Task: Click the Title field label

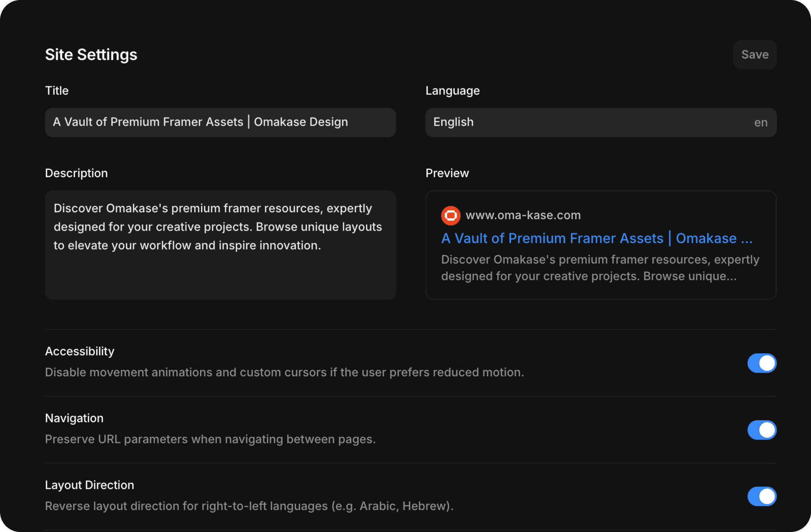Action: [x=56, y=90]
